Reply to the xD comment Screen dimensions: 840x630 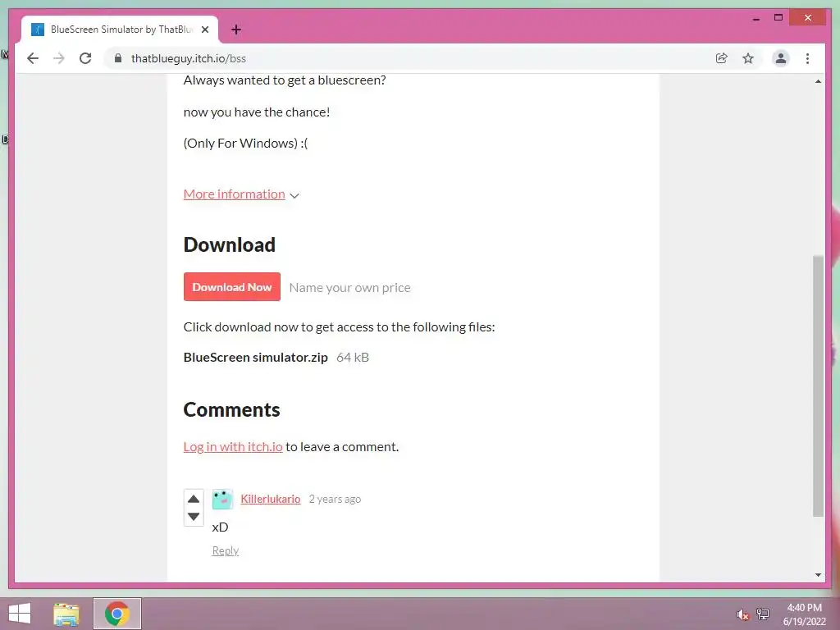click(x=226, y=550)
